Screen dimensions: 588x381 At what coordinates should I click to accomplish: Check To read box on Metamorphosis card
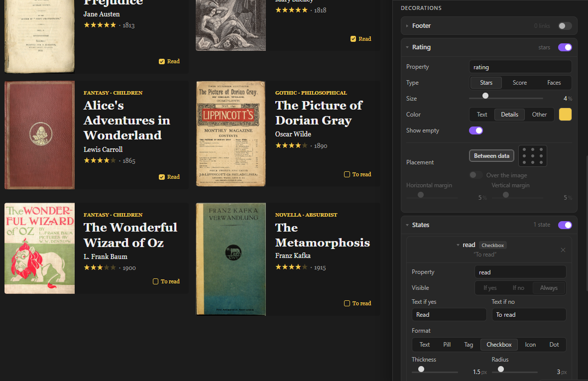pyautogui.click(x=347, y=303)
